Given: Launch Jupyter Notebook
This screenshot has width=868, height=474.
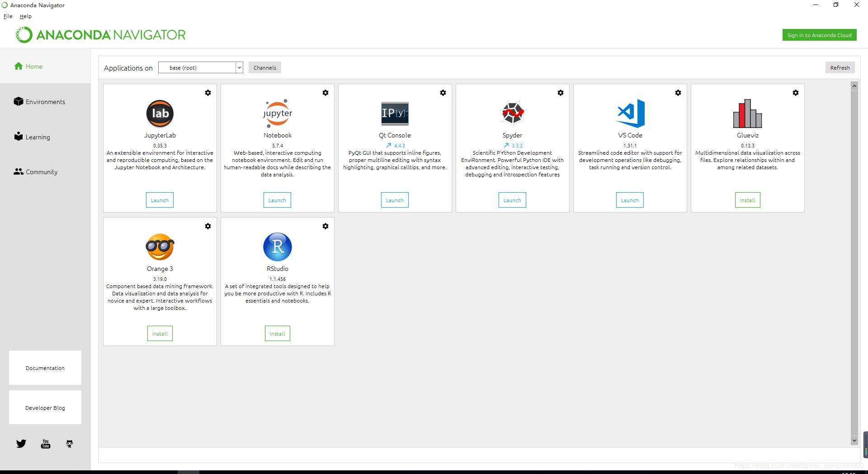Looking at the screenshot, I should pyautogui.click(x=277, y=200).
